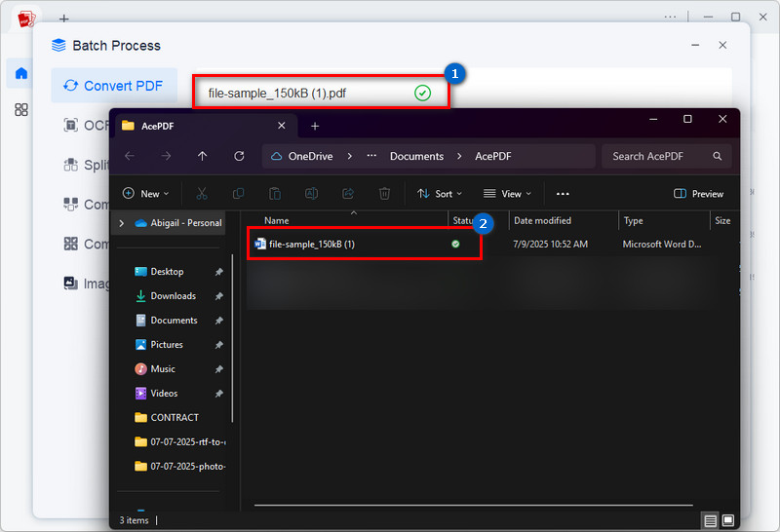Click the sync status icon of file-sample_150kB
The height and width of the screenshot is (532, 780).
[455, 244]
